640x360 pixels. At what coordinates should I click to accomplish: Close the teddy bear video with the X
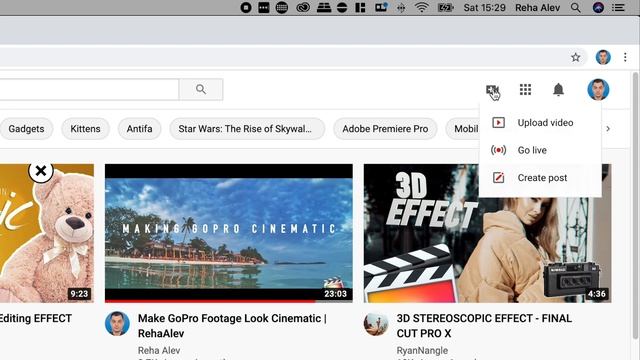click(41, 171)
